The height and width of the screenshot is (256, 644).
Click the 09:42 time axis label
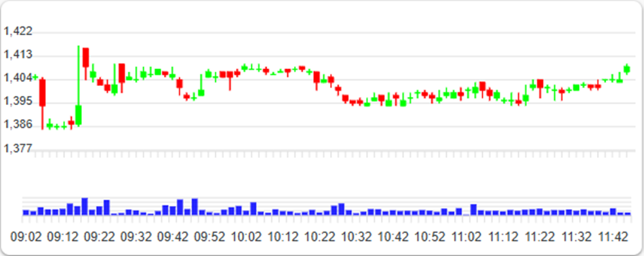(x=173, y=237)
